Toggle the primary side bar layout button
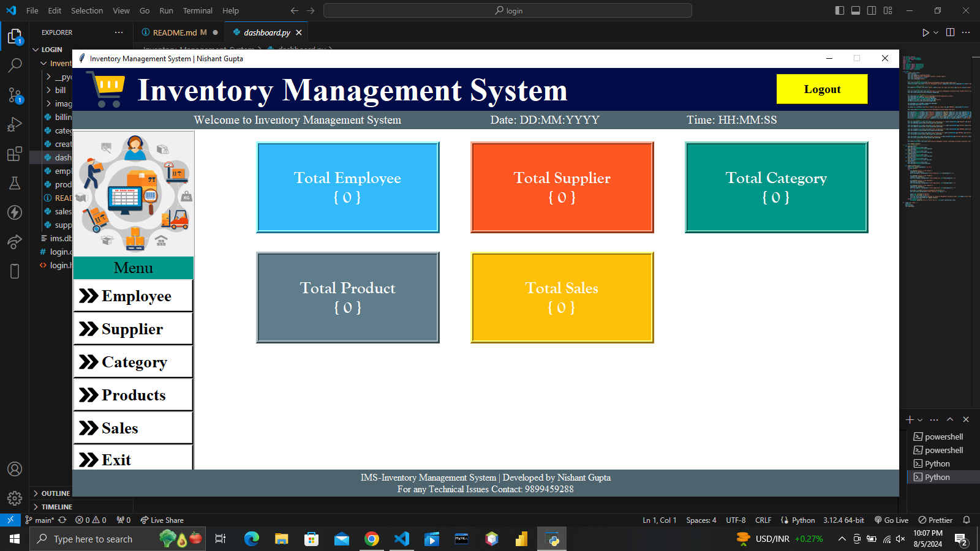 840,10
